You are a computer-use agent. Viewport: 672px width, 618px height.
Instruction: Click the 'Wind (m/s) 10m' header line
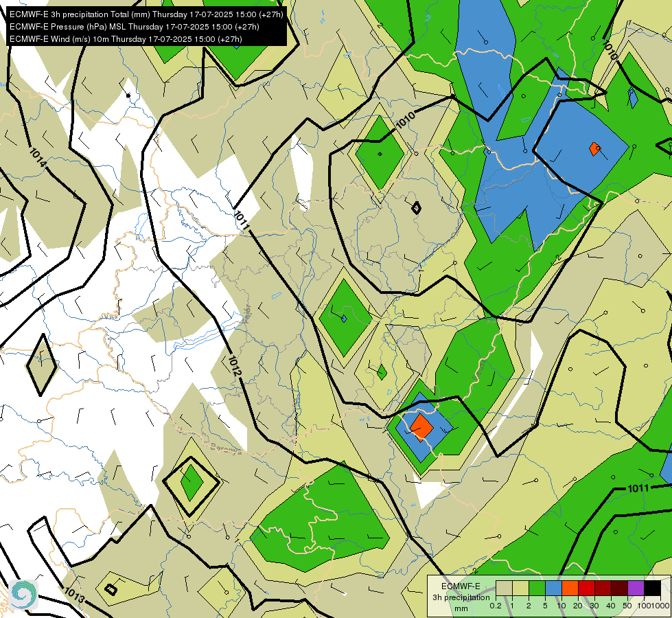coord(126,39)
